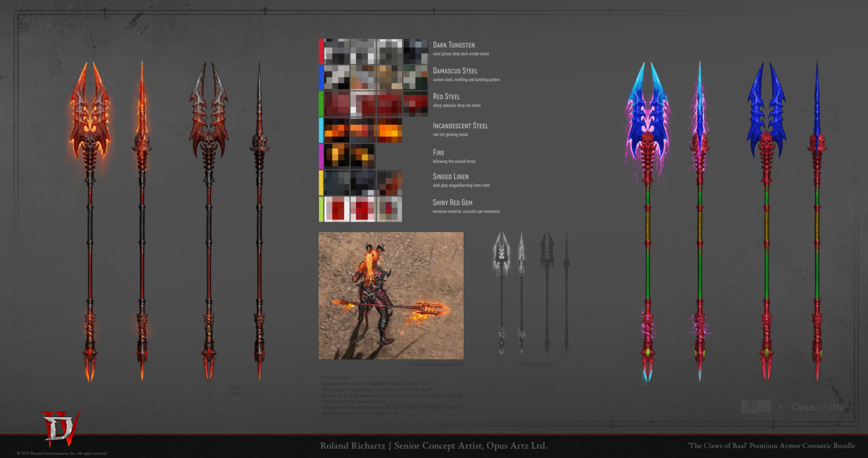Pick the blue color bar beside Damascus Steel

click(x=321, y=78)
